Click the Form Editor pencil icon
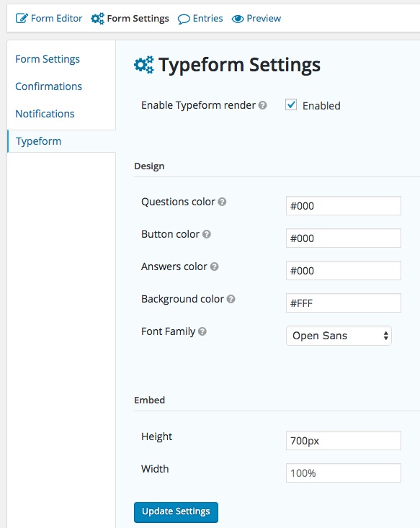The width and height of the screenshot is (420, 528). point(22,18)
